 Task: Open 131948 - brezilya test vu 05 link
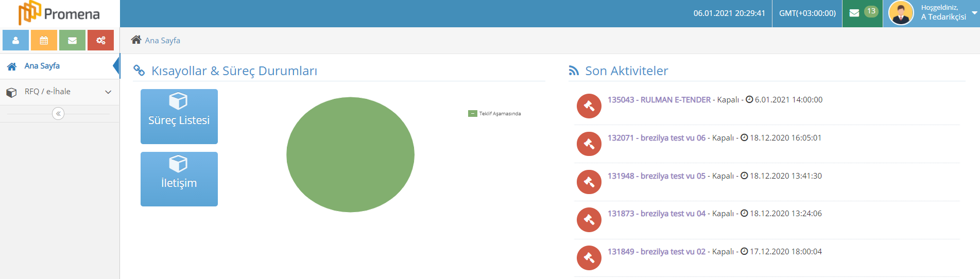pos(657,176)
